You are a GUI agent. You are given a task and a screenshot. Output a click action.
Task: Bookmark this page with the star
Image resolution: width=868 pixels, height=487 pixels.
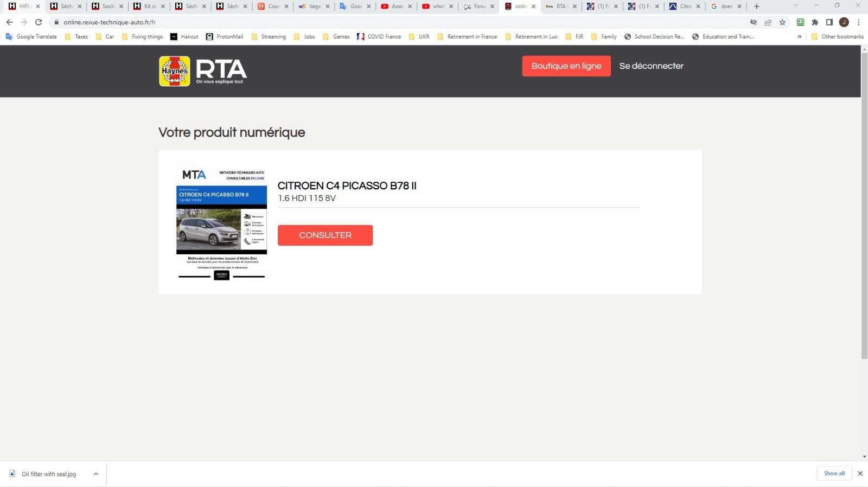click(782, 22)
